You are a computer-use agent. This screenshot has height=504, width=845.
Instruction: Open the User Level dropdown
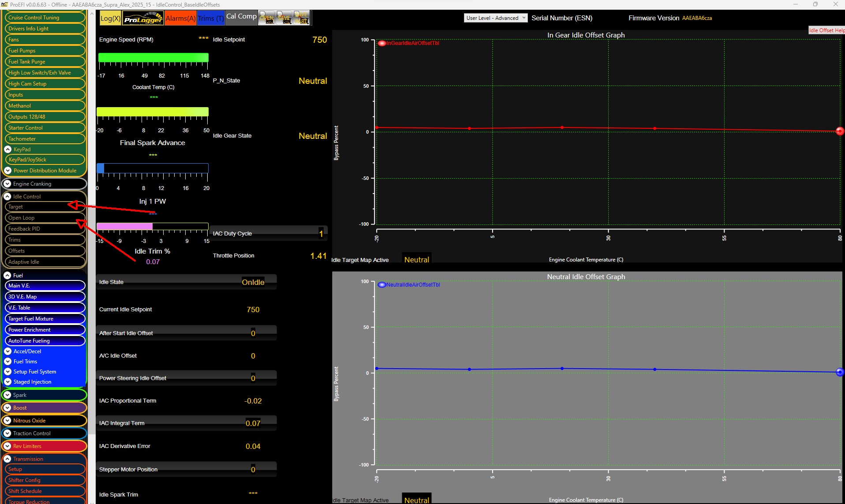[x=495, y=18]
